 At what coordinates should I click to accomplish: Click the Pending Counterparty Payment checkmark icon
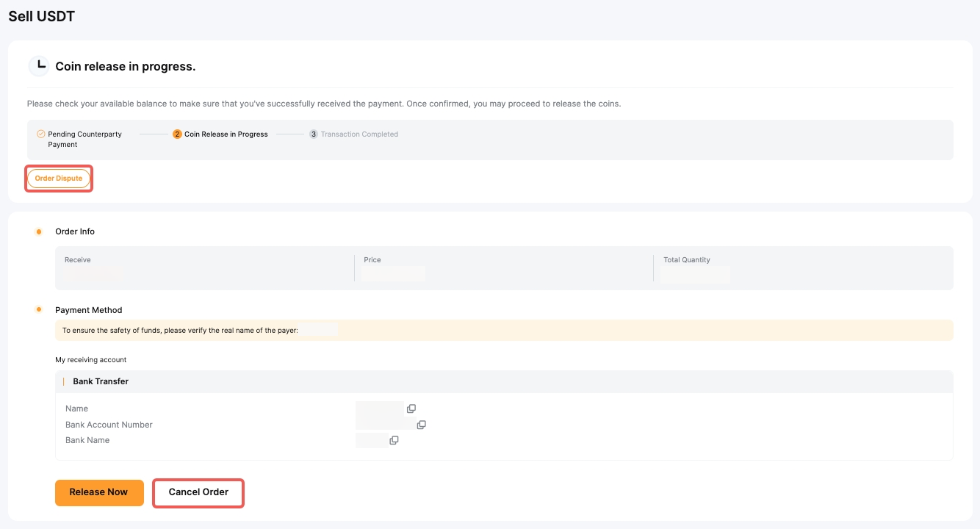pyautogui.click(x=41, y=134)
